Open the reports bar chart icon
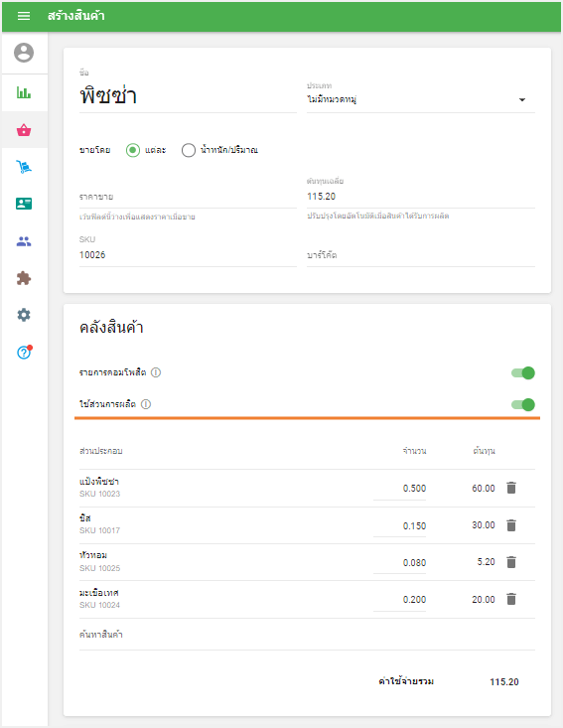 pos(24,92)
